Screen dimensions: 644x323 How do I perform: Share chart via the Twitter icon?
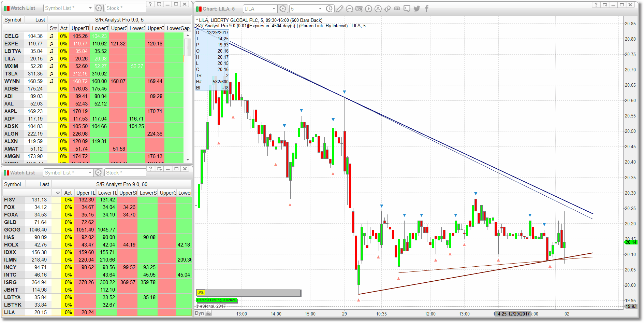pos(417,9)
